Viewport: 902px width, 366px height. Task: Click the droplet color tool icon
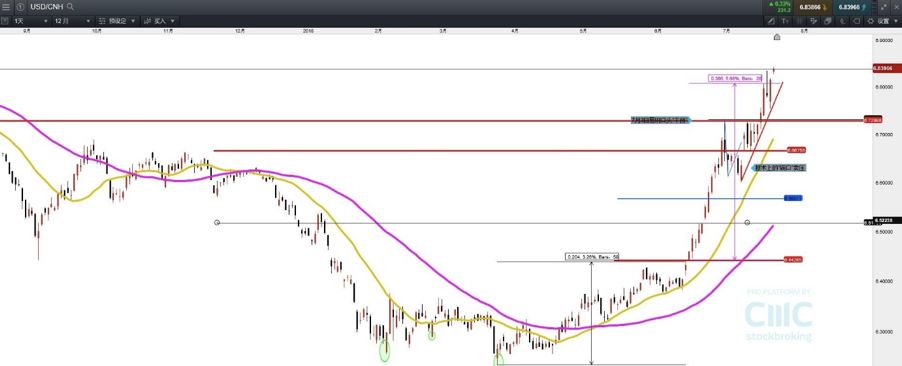(843, 21)
